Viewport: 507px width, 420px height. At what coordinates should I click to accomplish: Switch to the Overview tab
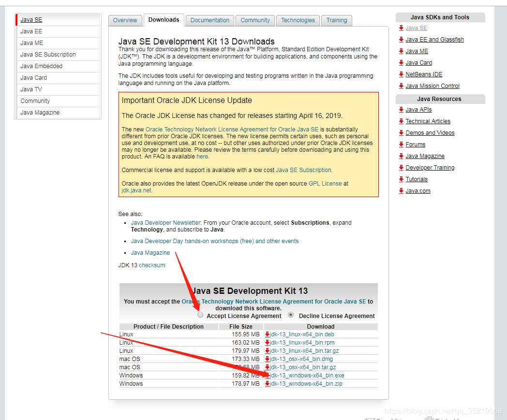pos(125,20)
